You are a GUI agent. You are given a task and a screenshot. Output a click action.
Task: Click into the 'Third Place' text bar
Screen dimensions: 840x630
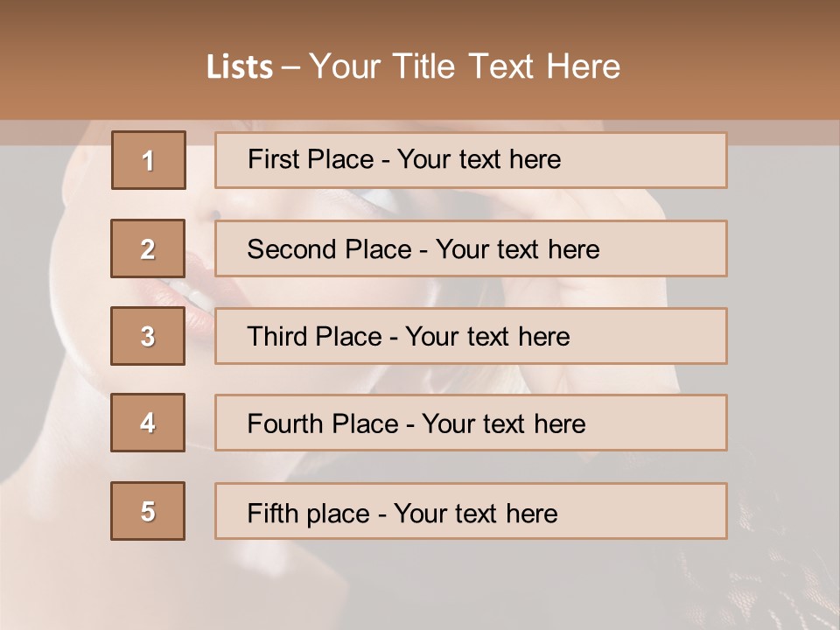coord(471,336)
